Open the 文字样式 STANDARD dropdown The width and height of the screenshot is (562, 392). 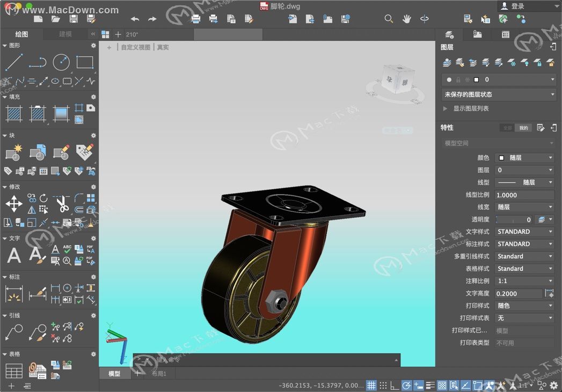pyautogui.click(x=524, y=232)
